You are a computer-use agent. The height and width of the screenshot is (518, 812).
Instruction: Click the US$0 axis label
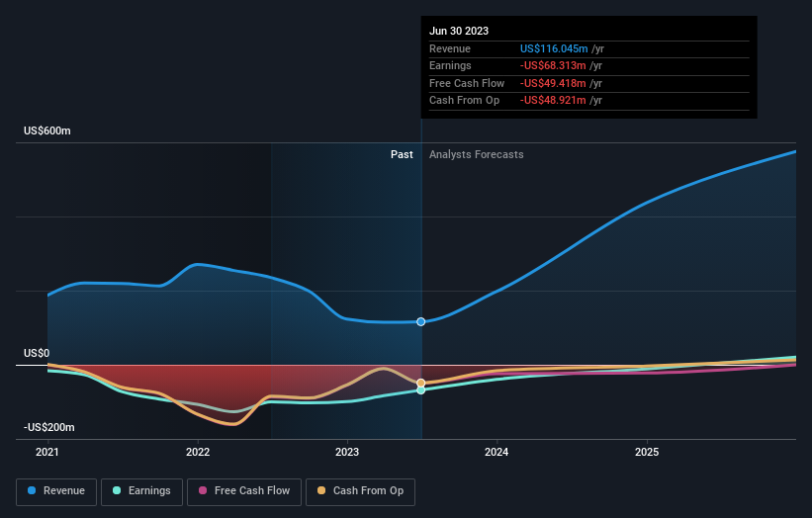[x=37, y=354]
